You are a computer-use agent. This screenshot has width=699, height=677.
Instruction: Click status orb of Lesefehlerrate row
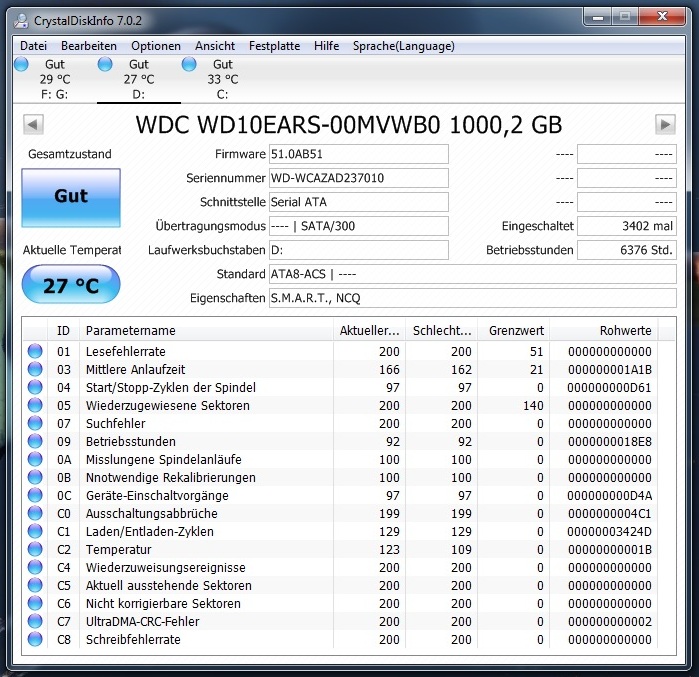pyautogui.click(x=35, y=351)
